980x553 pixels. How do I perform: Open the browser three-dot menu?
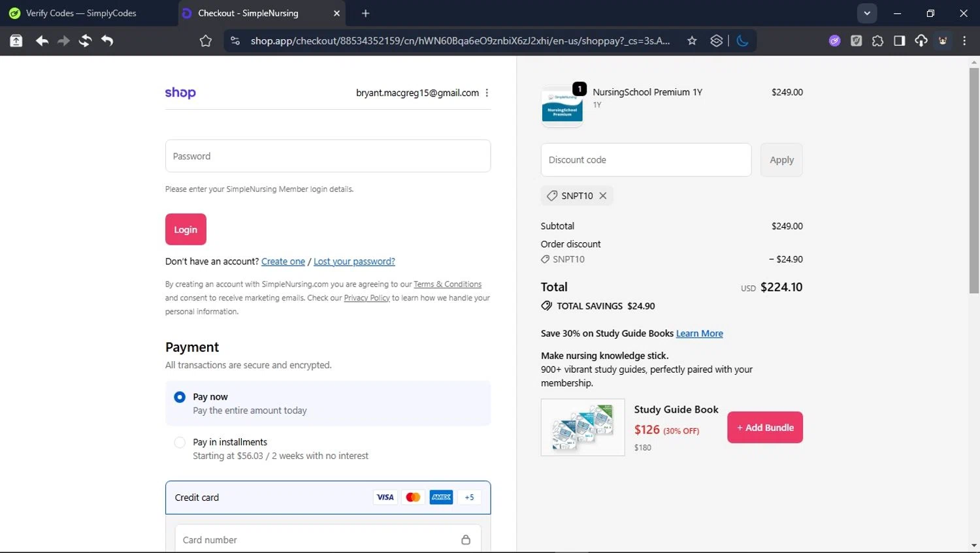coord(964,41)
